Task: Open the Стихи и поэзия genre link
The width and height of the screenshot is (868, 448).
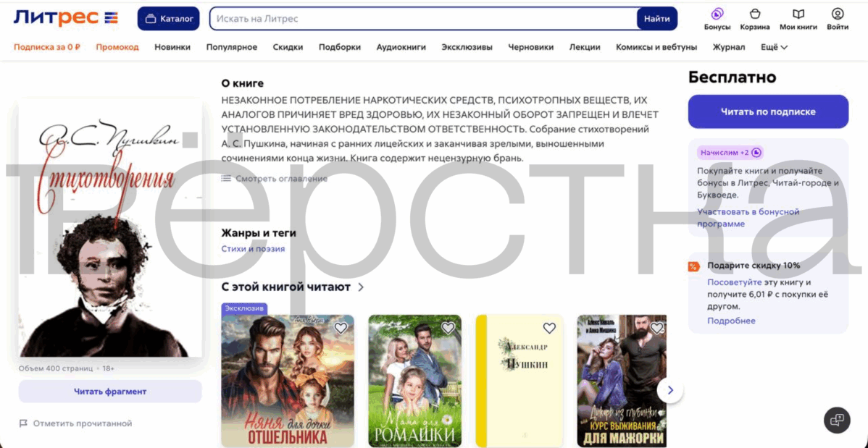Action: [253, 249]
